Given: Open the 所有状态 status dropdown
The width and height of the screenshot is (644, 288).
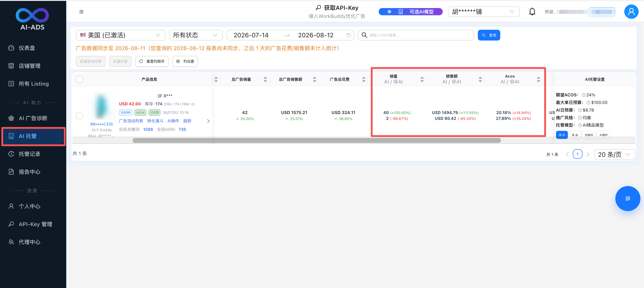Looking at the screenshot, I should pos(196,35).
